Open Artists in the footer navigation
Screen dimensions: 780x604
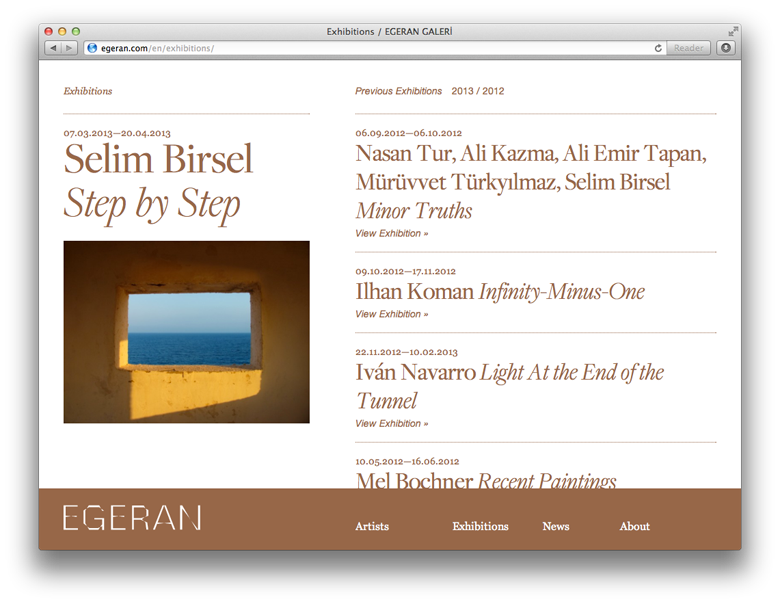(372, 526)
